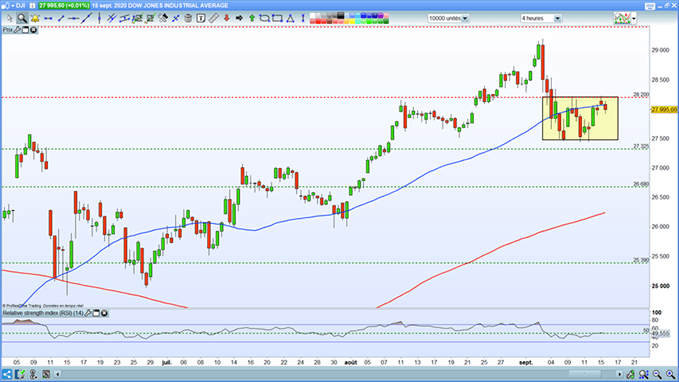Click the 28 200 resistance level label
Viewport: 679px width, 382px height.
pyautogui.click(x=641, y=94)
